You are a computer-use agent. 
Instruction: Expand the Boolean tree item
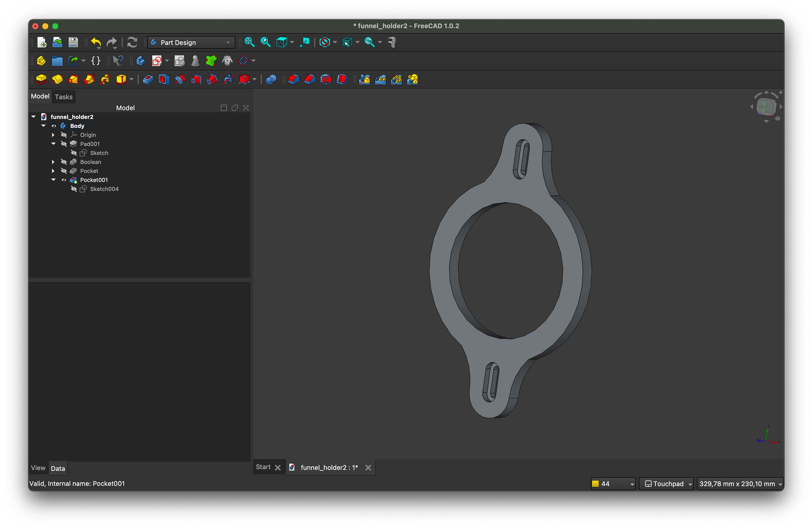click(53, 162)
